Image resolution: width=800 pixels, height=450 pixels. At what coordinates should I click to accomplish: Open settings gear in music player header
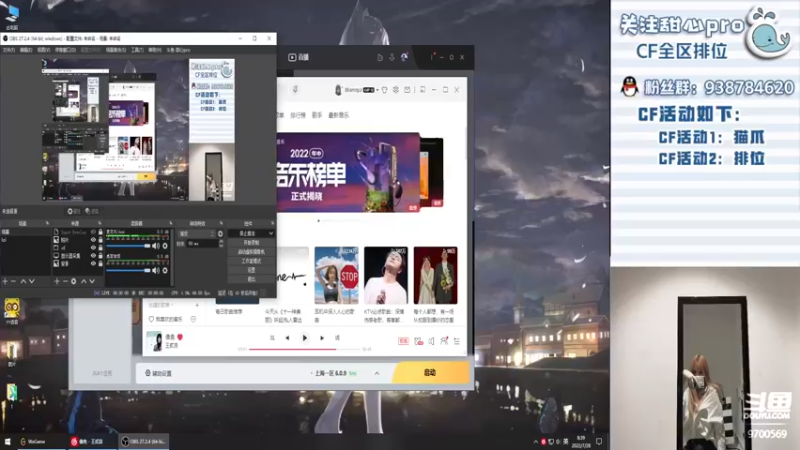tap(395, 90)
